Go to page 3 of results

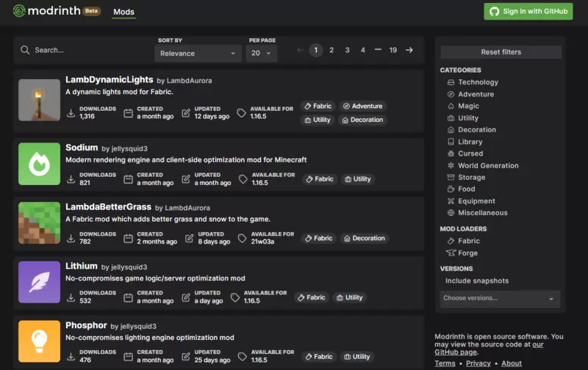[347, 50]
